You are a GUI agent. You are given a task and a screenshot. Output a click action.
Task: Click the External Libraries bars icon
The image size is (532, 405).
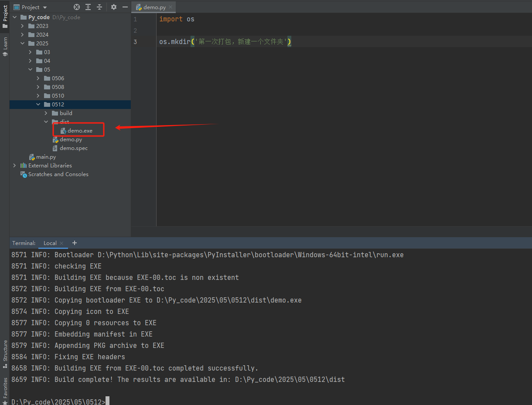pyautogui.click(x=24, y=166)
